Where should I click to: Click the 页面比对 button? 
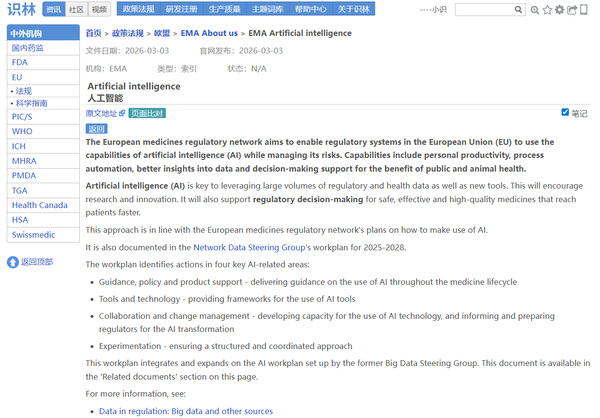(x=147, y=114)
